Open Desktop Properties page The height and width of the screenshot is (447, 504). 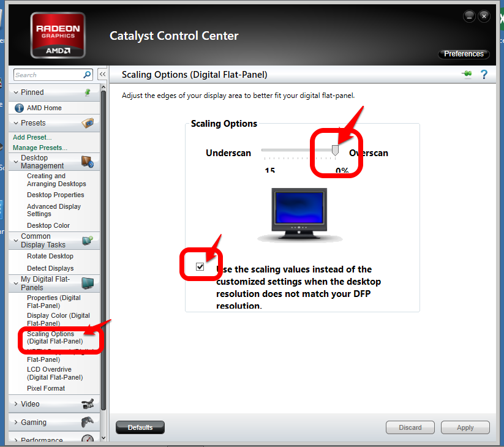pyautogui.click(x=55, y=195)
